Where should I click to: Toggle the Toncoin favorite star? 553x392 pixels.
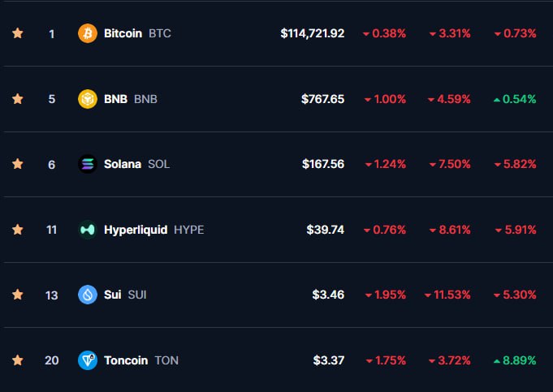18,360
